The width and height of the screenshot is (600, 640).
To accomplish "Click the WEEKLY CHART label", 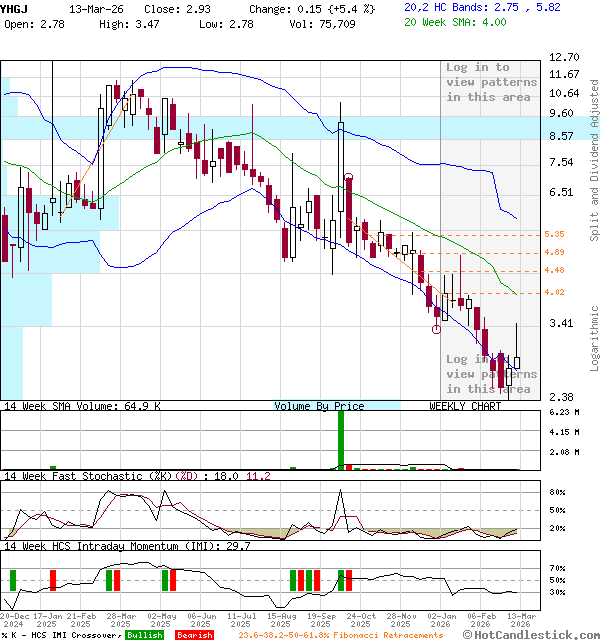I will pos(465,406).
